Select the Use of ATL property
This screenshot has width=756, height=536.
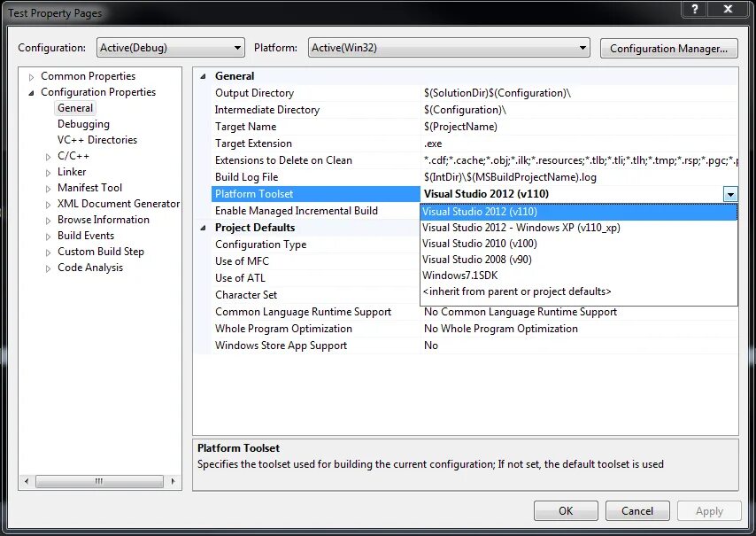point(316,278)
